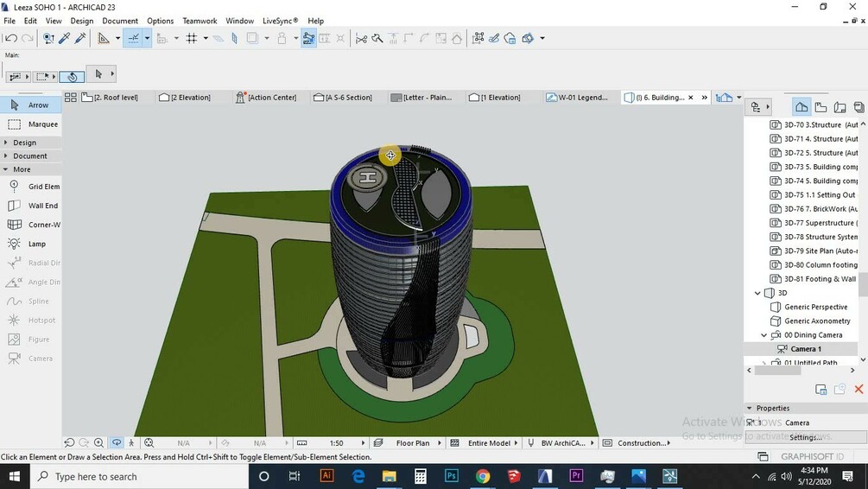Click the Windows Start button
This screenshot has width=868, height=489.
(14, 476)
